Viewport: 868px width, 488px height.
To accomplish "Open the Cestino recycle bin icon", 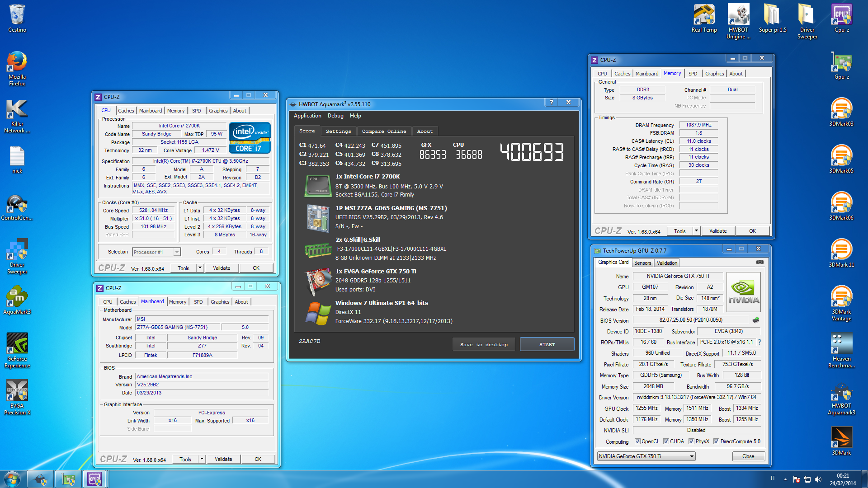I will [17, 18].
